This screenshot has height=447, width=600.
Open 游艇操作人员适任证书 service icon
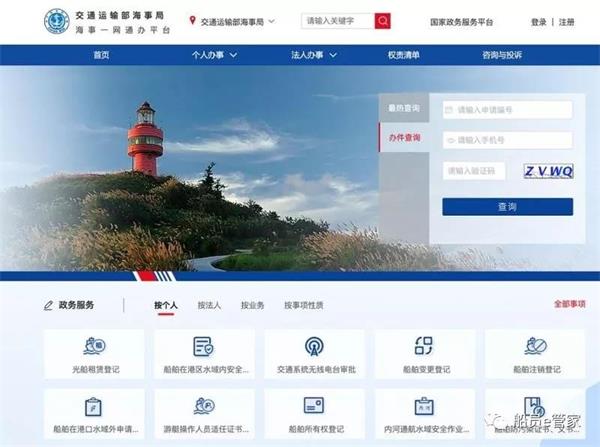(204, 406)
